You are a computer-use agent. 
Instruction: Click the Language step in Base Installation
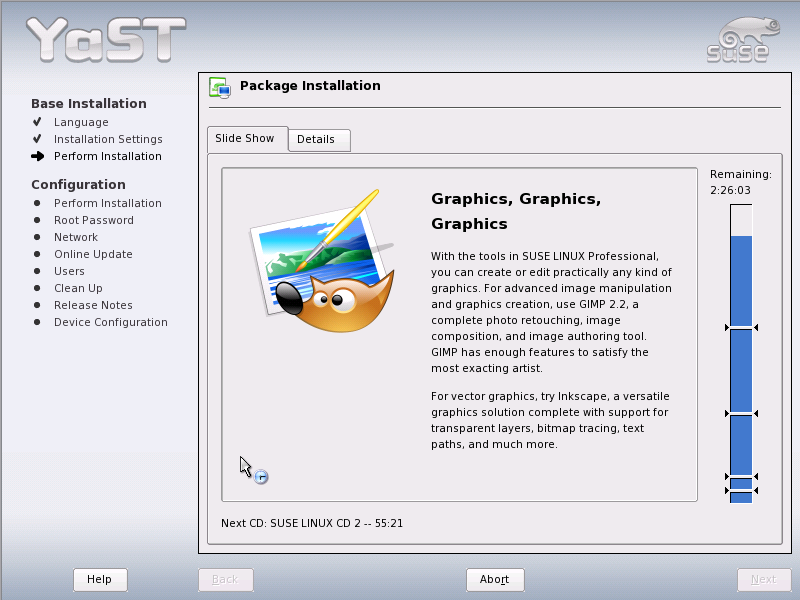81,122
